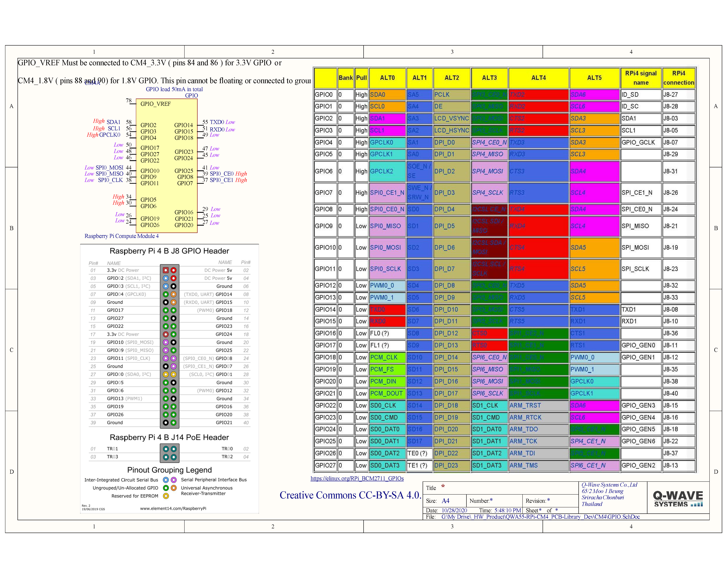Click the Raspberry Pi 4 B J14 PoE Header title
The image size is (728, 579).
[x=169, y=437]
